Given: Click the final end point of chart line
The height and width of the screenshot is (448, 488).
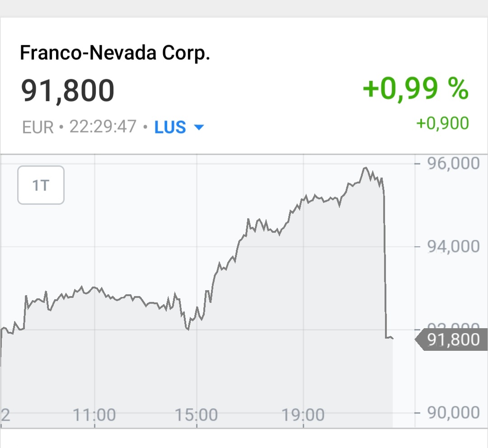Looking at the screenshot, I should [392, 338].
